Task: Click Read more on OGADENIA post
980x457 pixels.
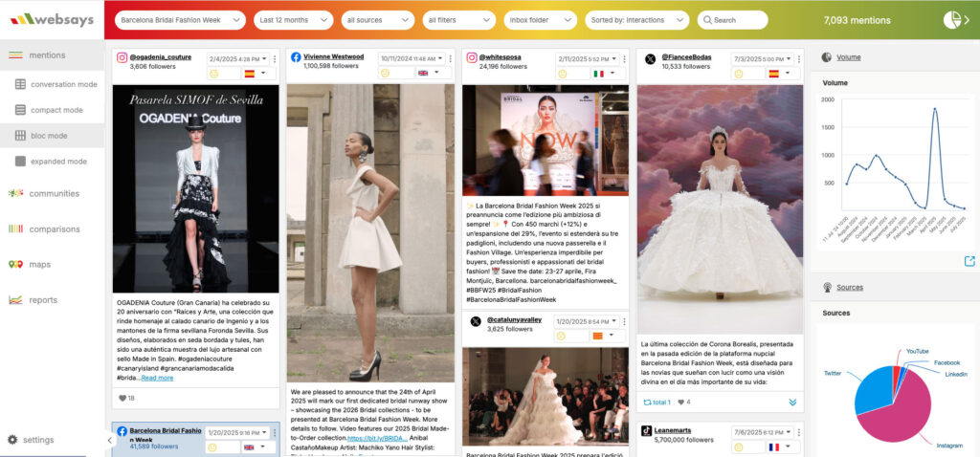Action: pos(158,378)
